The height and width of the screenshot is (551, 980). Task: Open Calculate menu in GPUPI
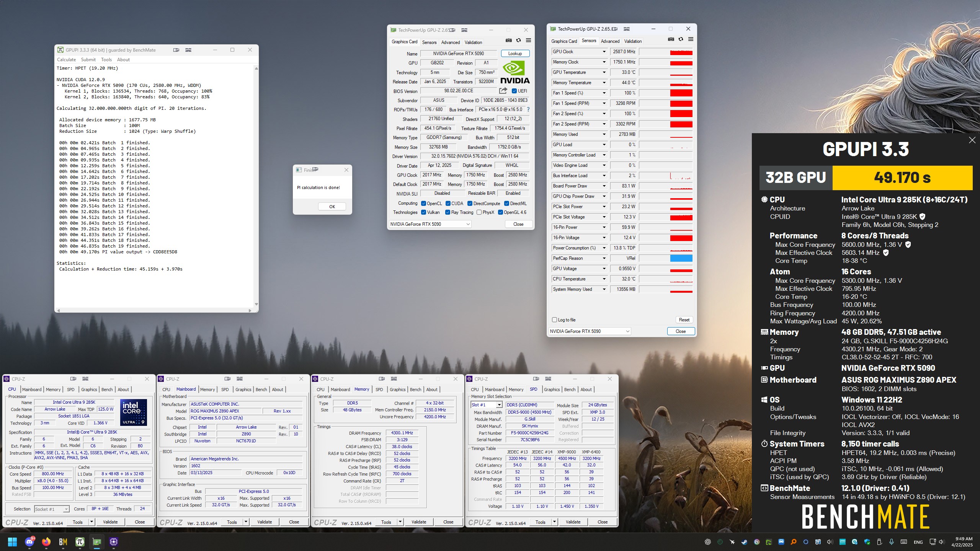(67, 60)
